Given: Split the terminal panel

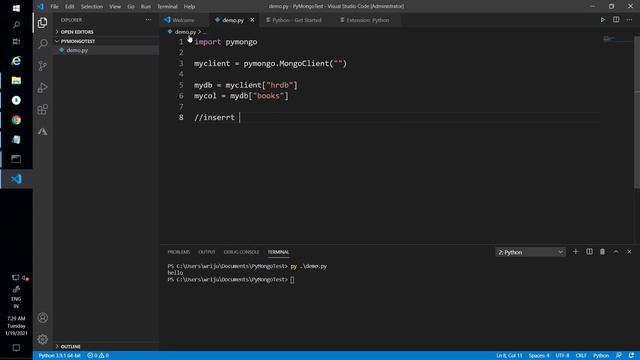Looking at the screenshot, I should click(589, 252).
